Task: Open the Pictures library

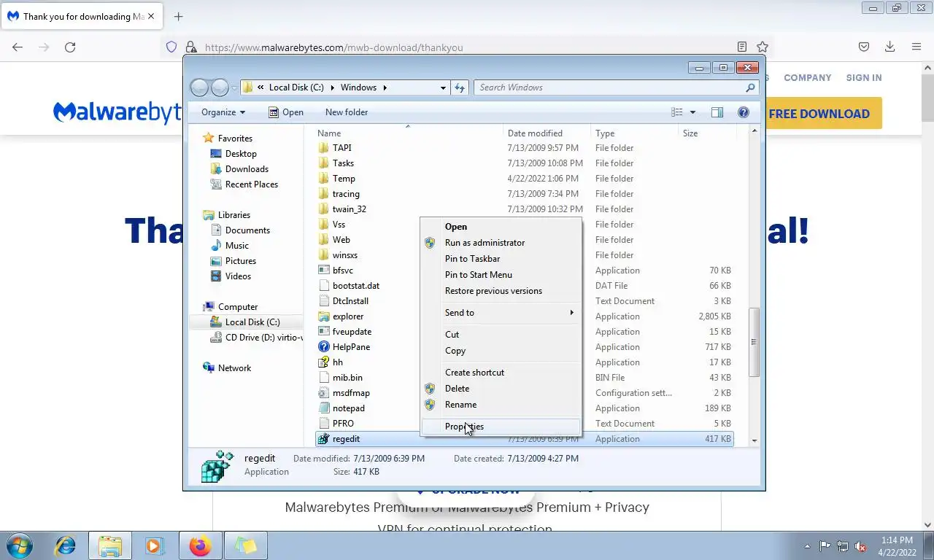Action: 233,261
